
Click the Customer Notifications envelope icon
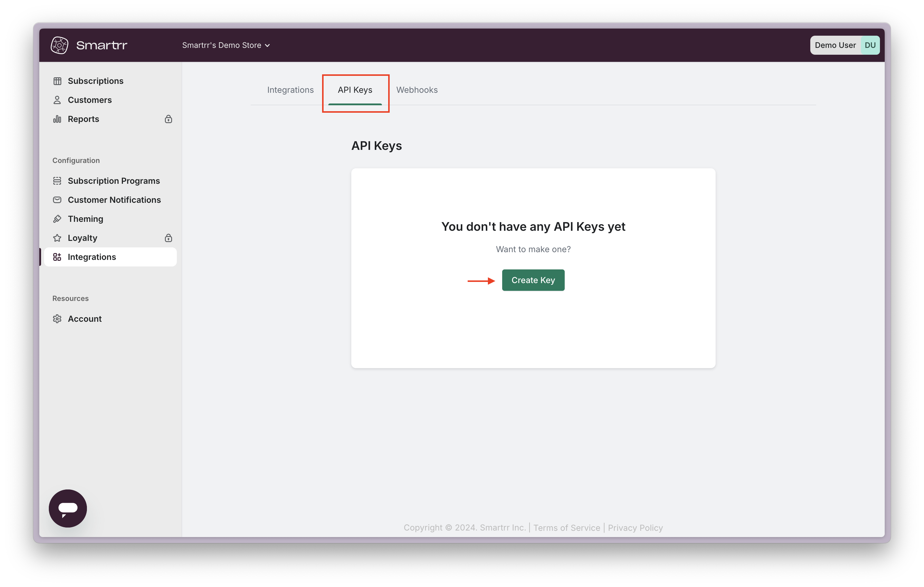[57, 200]
